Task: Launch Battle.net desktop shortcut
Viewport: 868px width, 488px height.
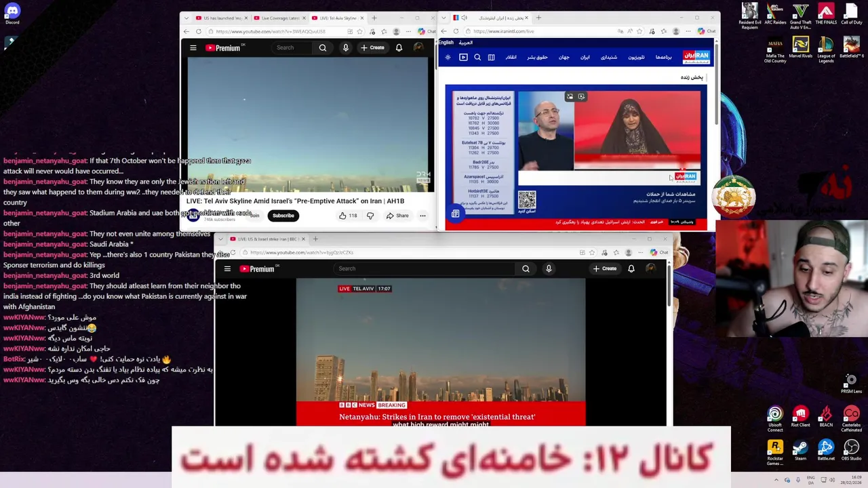Action: (826, 451)
